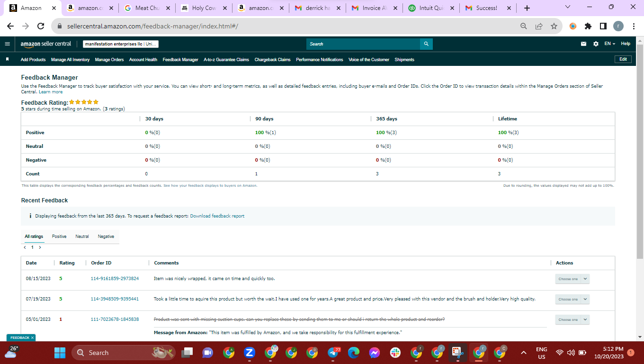
Task: Open the Help link in the header
Action: 626,44
